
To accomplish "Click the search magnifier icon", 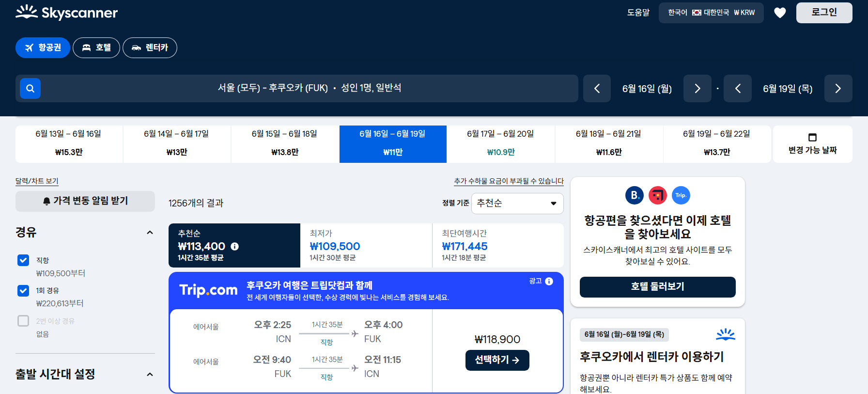I will point(30,88).
